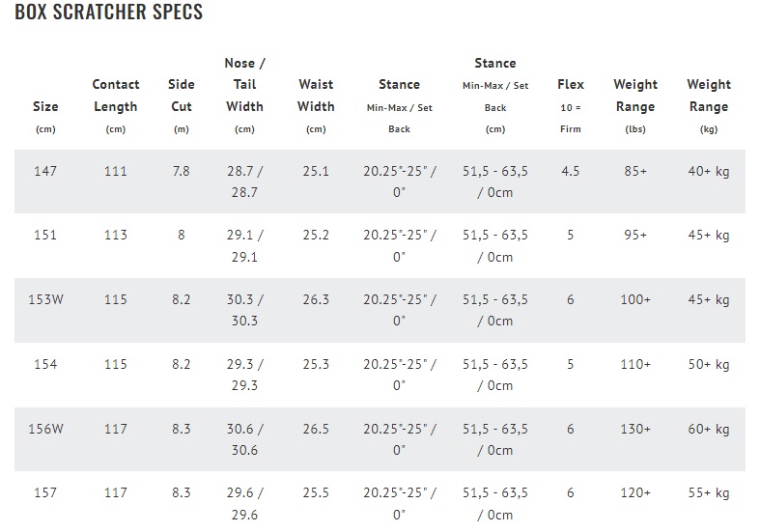Click the Nose / Tail Width header
Image resolution: width=760 pixels, height=532 pixels.
(244, 96)
